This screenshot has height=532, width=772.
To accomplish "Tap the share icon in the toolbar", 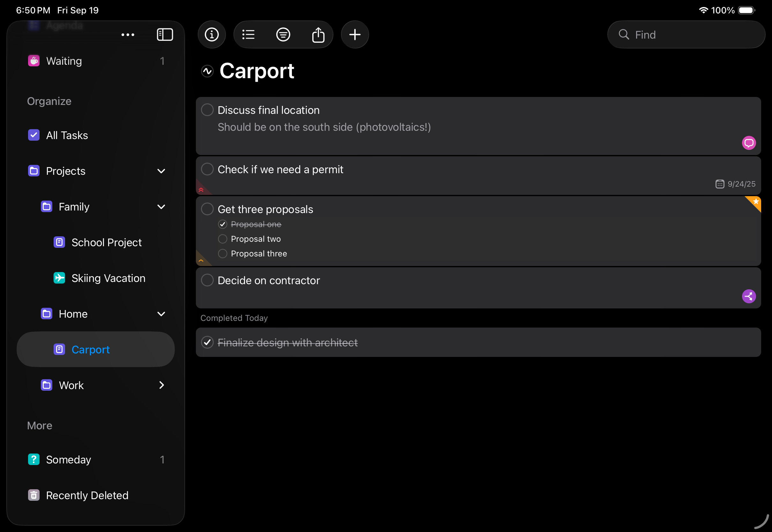I will 318,35.
